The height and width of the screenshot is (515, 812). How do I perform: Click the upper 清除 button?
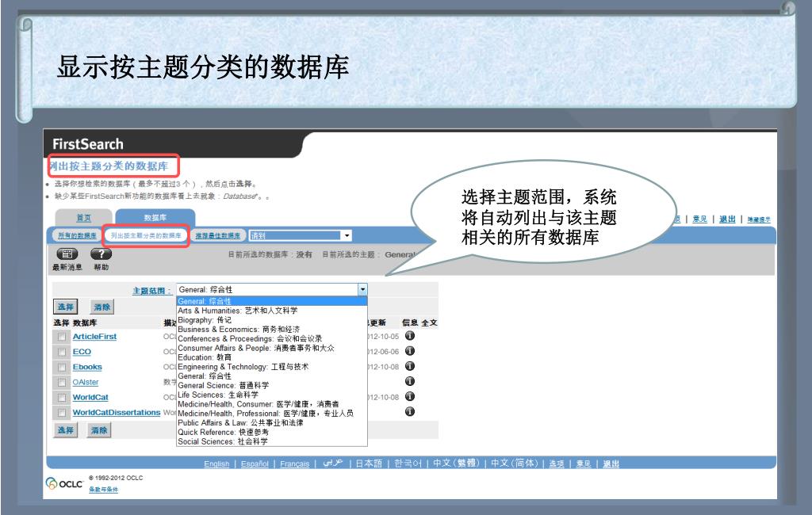(x=102, y=307)
